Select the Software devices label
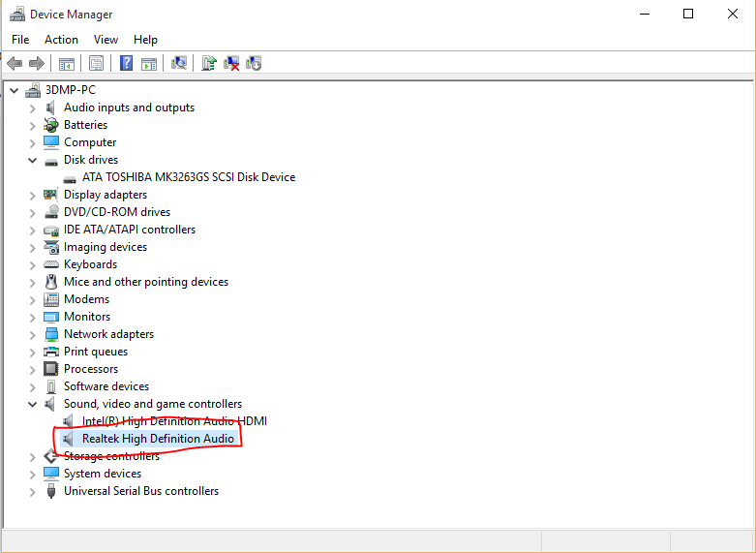 pyautogui.click(x=106, y=386)
